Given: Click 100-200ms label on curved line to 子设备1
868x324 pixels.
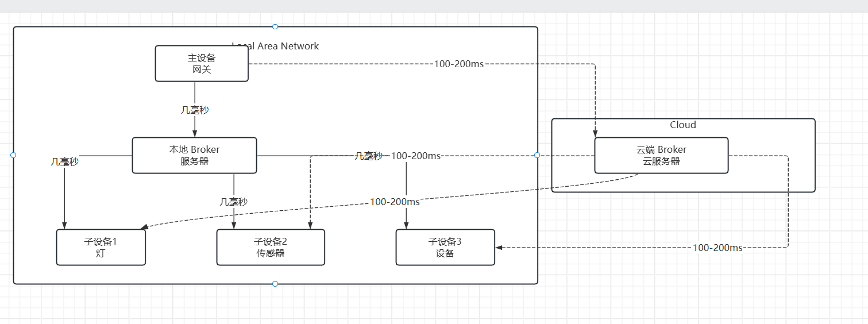Looking at the screenshot, I should point(395,202).
